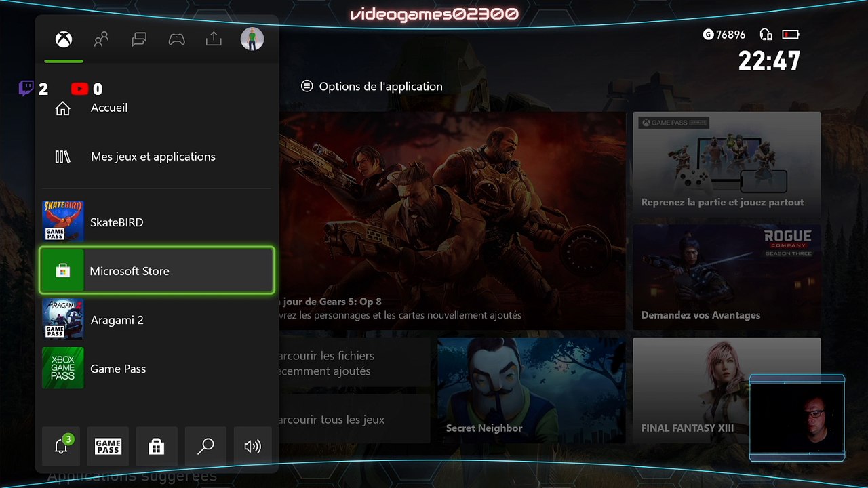Launch SkateBIRD from the guide list
Screen dimensions: 868x488
click(x=157, y=222)
